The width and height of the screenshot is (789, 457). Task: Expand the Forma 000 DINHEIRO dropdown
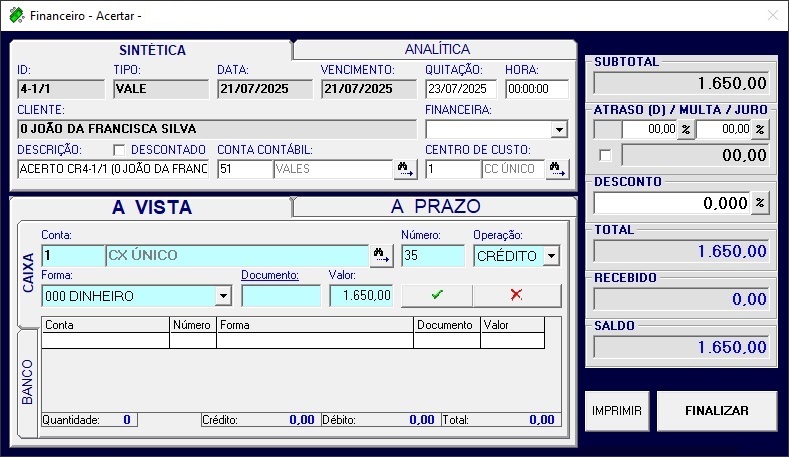tap(223, 296)
